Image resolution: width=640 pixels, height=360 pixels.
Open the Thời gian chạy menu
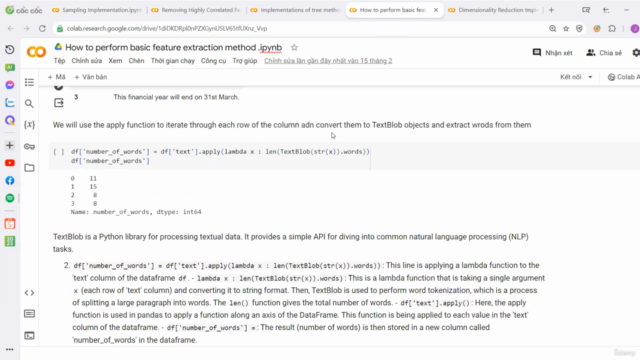[173, 61]
